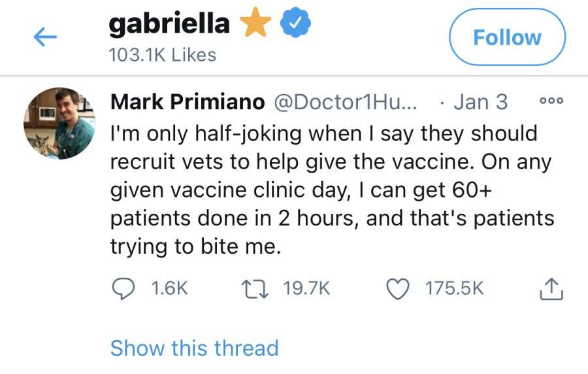
Task: Like the tweet with heart icon
Action: (x=397, y=289)
